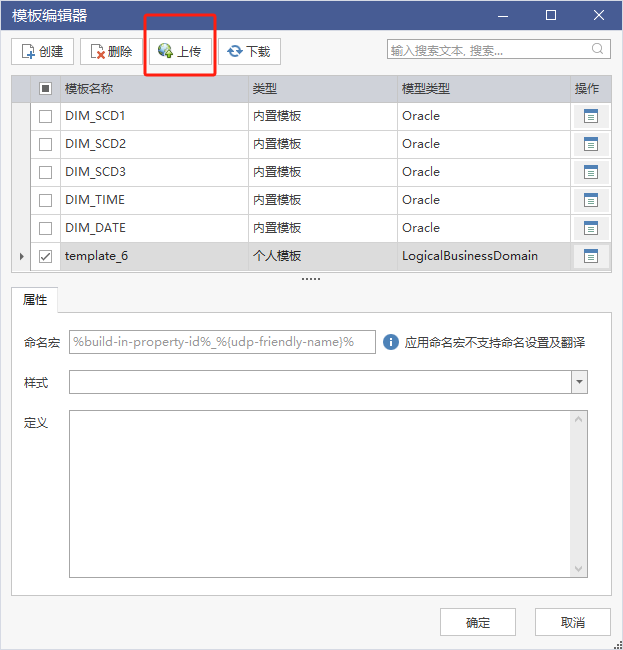Click the row indicator arrow beside template_6

pos(22,257)
